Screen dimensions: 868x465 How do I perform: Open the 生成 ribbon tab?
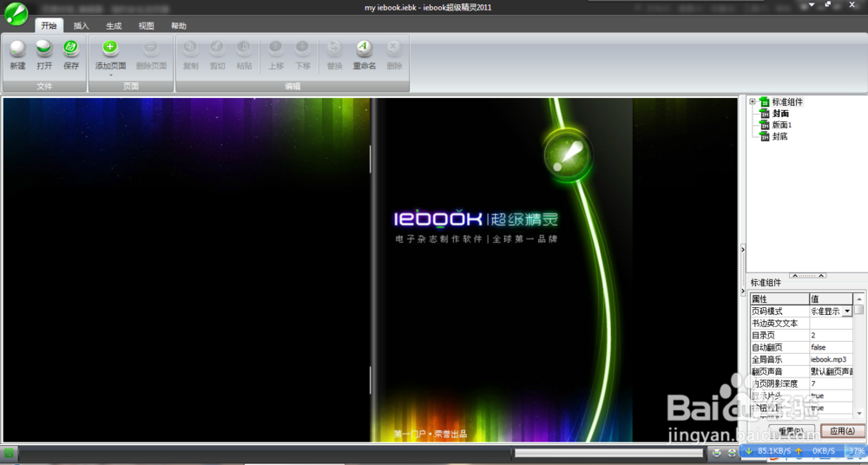(x=114, y=25)
